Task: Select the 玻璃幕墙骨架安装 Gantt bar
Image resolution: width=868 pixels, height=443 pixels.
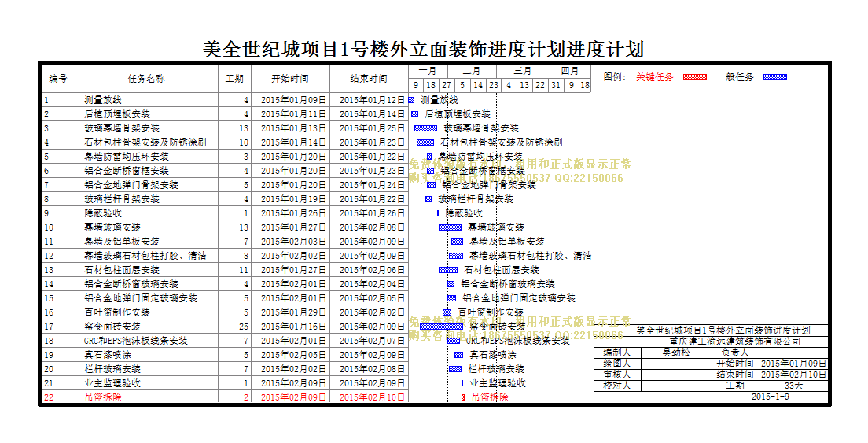Action: click(x=425, y=128)
